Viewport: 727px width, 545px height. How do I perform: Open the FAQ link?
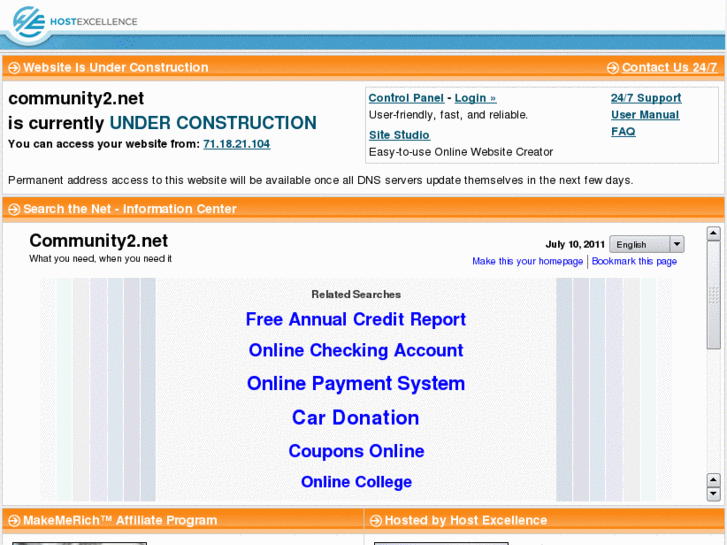pos(623,131)
